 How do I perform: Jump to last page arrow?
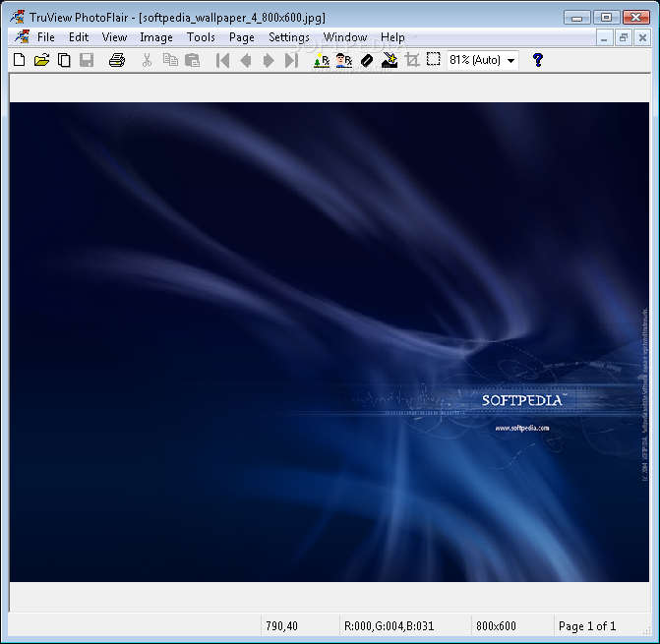pyautogui.click(x=291, y=60)
